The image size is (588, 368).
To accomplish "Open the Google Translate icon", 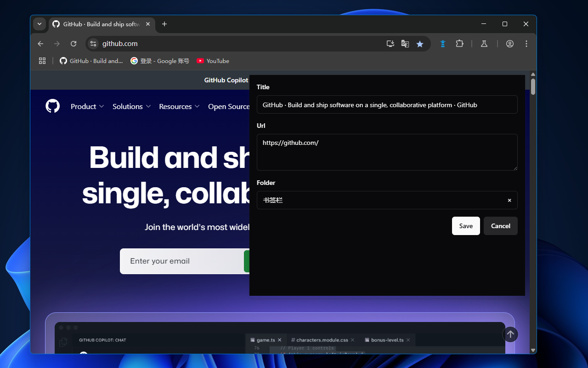I will pyautogui.click(x=405, y=44).
